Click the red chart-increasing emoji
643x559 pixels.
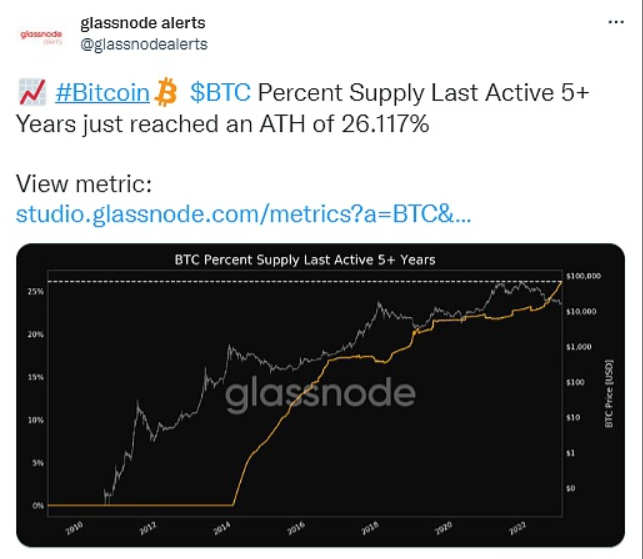point(31,93)
